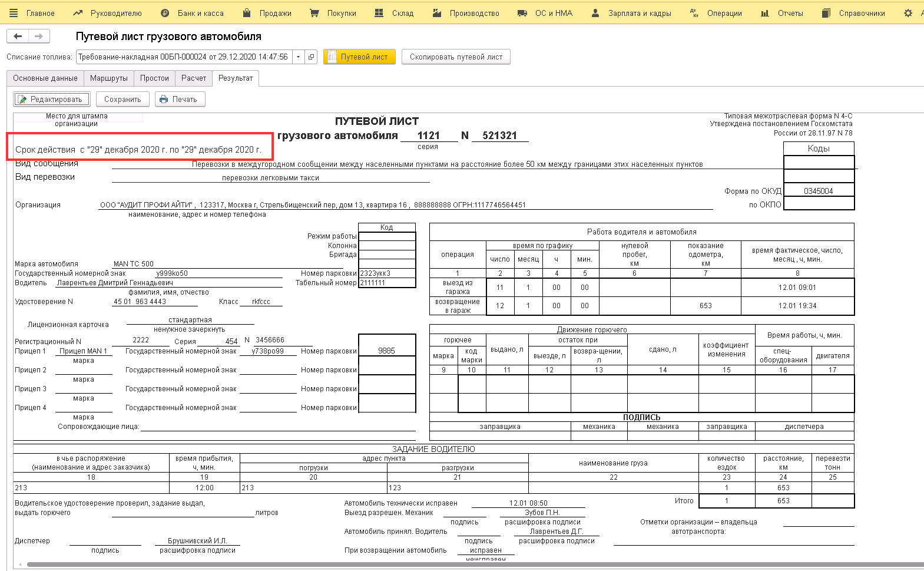The width and height of the screenshot is (924, 571).
Task: Click the vehicle check time 12.01 08:50
Action: [x=528, y=503]
